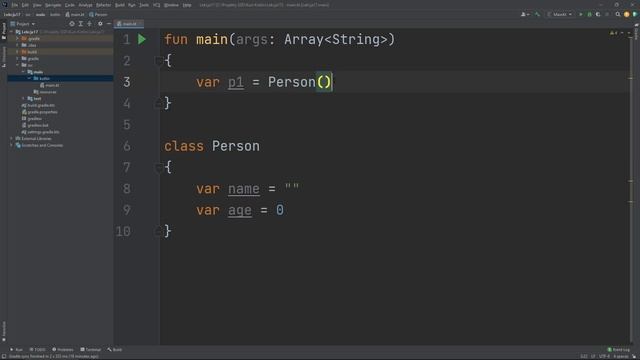Viewport: 640px width, 360px height.
Task: Click main.kt breadcrumb in navigation bar
Action: (75, 14)
